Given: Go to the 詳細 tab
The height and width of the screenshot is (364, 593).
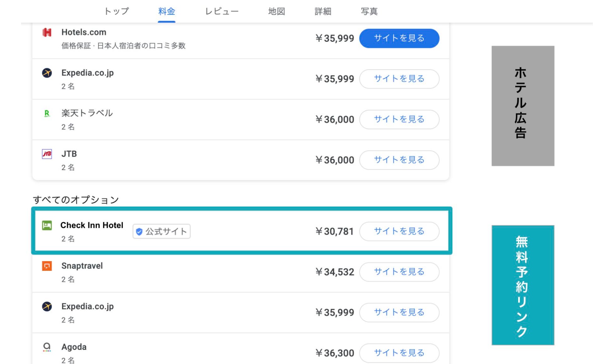Looking at the screenshot, I should pyautogui.click(x=323, y=11).
